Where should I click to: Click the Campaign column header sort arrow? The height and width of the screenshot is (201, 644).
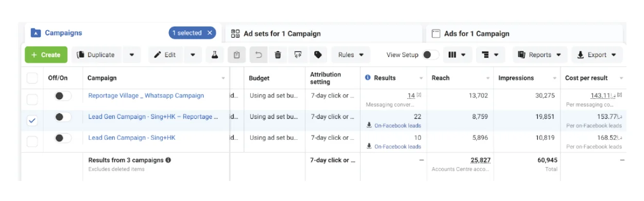[x=223, y=79]
